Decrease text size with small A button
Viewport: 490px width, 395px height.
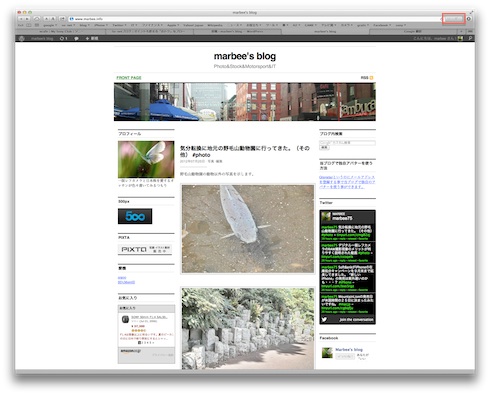tap(46, 19)
